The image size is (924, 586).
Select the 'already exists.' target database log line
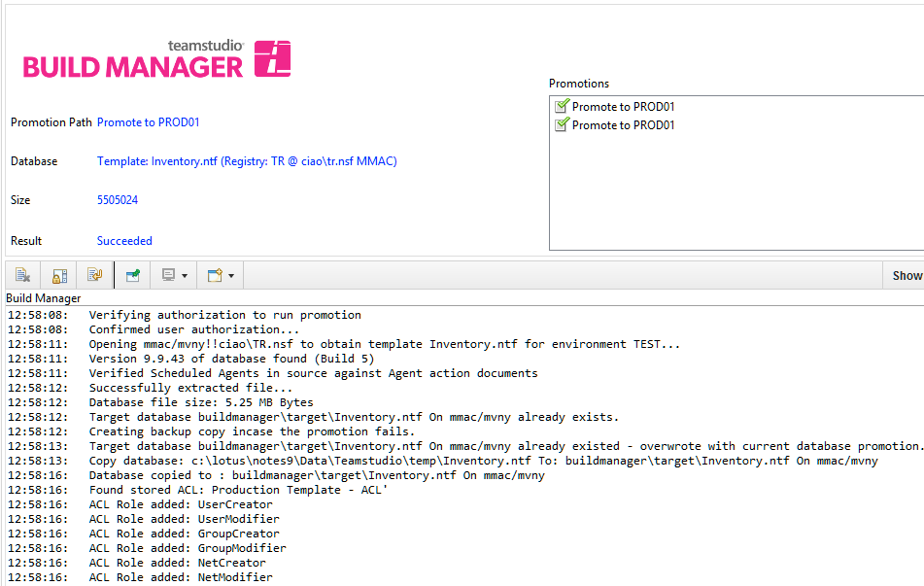[x=355, y=417]
